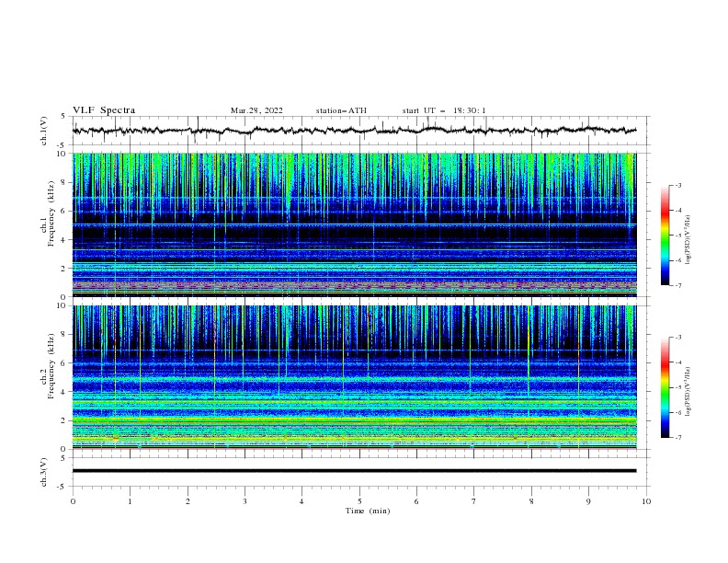Click the time axis tick label "10"
Viewport: 728px width, 563px height.
click(x=646, y=501)
